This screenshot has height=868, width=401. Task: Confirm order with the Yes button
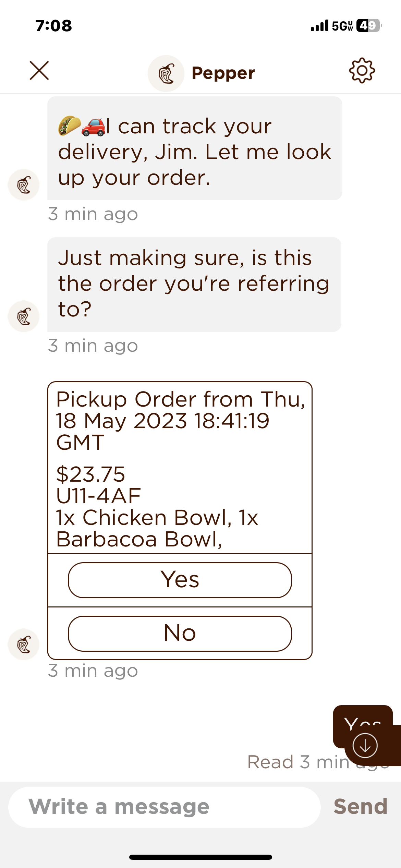180,580
